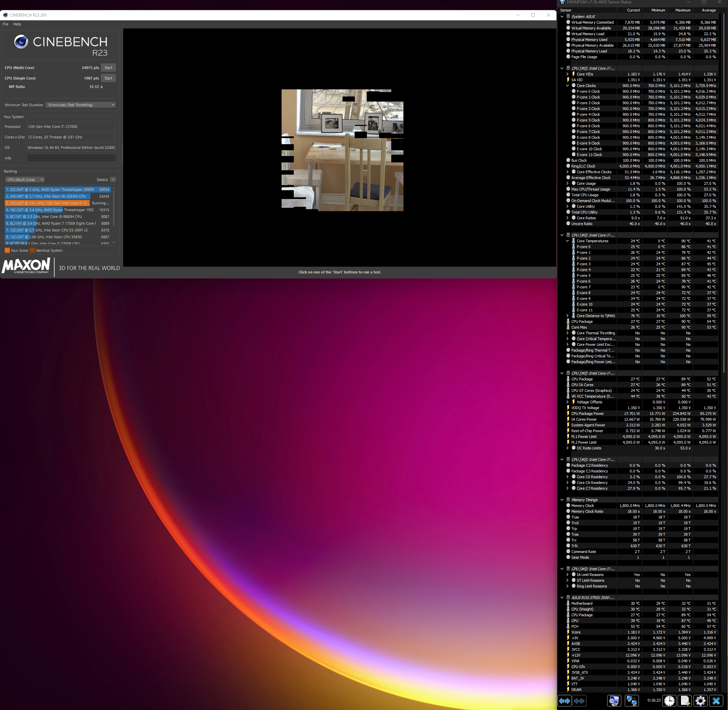Viewport: 728px width, 710px height.
Task: Click circle icon beside Bus Clock
Action: click(x=568, y=160)
